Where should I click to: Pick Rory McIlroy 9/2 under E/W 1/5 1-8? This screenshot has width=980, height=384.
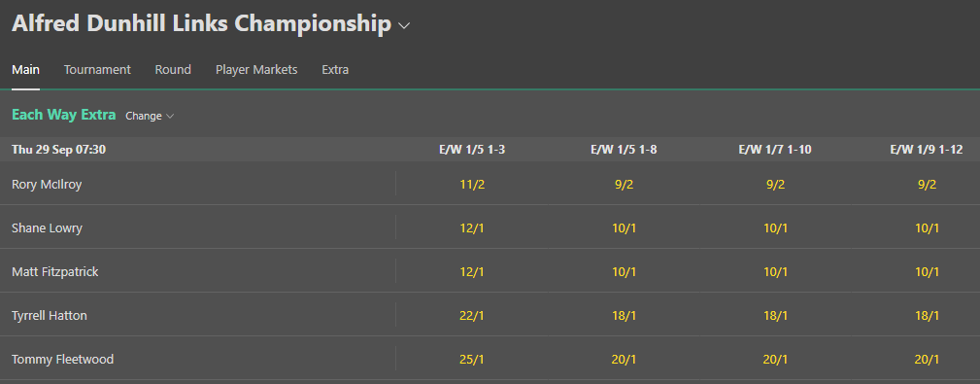[x=624, y=184]
